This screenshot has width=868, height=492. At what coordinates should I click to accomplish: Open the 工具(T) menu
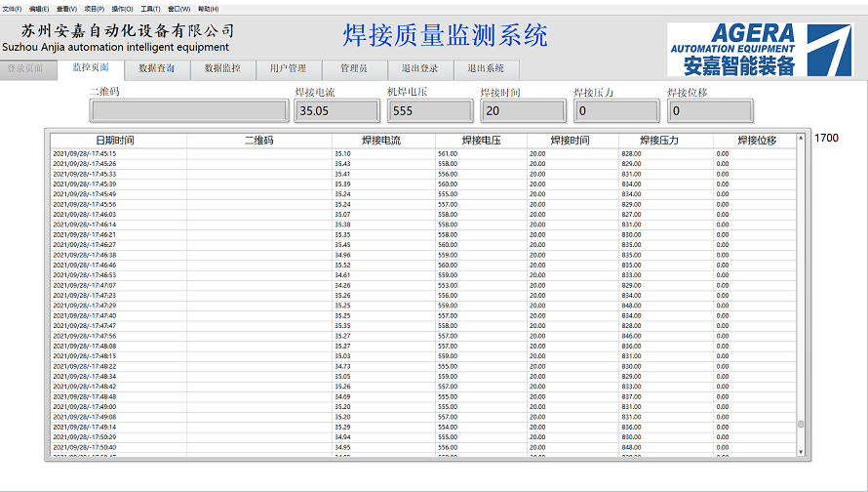click(150, 9)
